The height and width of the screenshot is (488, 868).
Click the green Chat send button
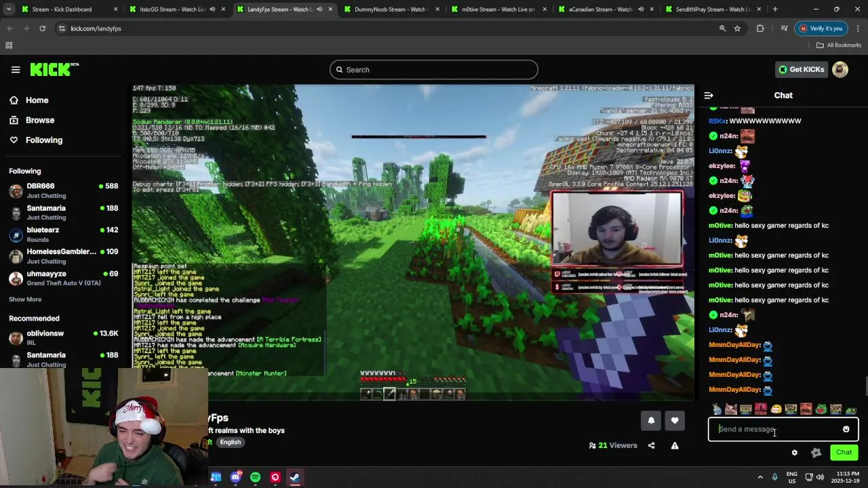coord(844,453)
